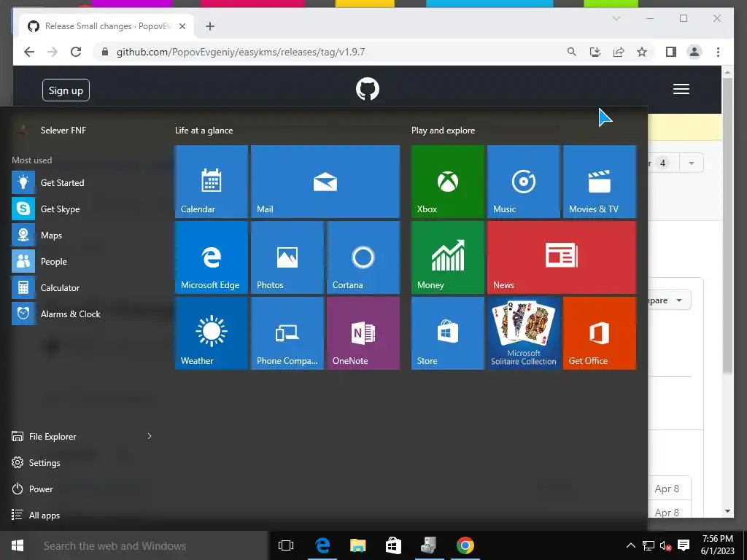The height and width of the screenshot is (560, 747).
Task: Launch the Microsoft Solitaire Collection tile
Action: (x=524, y=332)
